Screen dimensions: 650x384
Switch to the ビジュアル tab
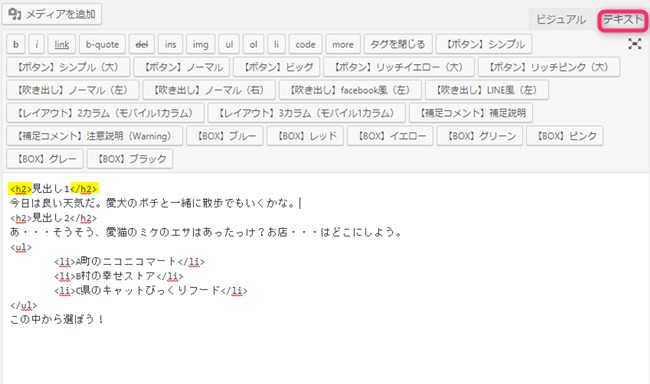[561, 19]
